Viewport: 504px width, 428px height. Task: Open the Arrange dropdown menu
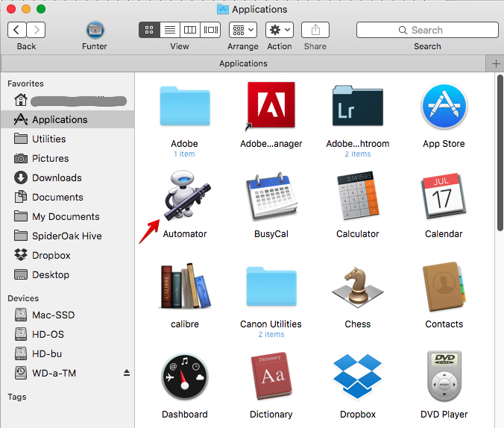[243, 30]
